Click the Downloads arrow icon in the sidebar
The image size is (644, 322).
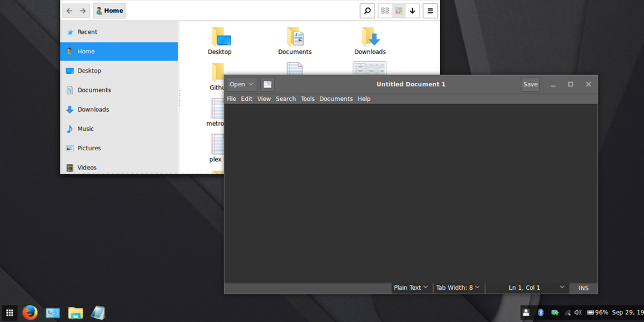click(x=70, y=109)
